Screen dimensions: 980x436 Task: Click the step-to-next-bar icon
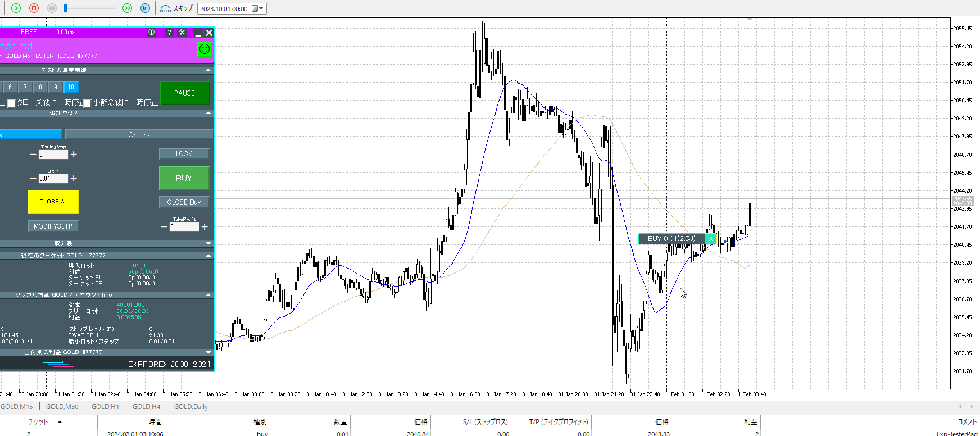(145, 8)
